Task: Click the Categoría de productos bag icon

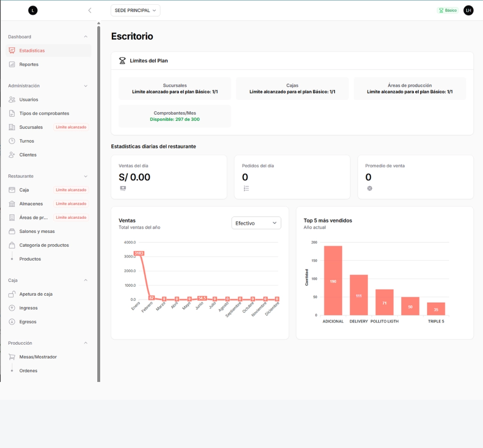Action: (12, 245)
